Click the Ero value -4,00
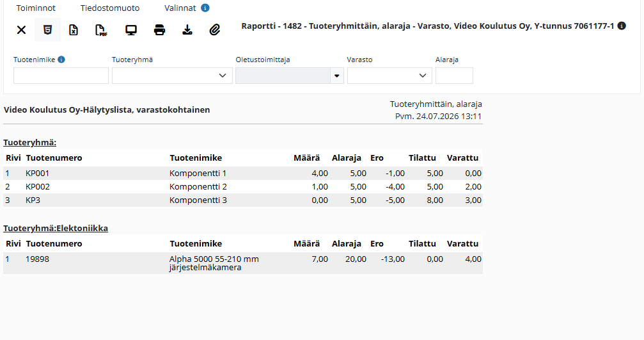This screenshot has width=644, height=340. click(395, 187)
